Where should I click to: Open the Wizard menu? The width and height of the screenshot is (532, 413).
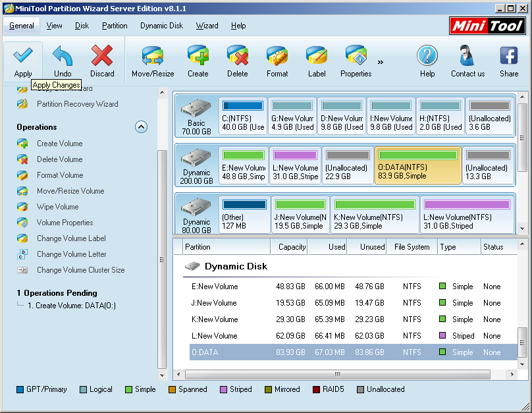click(207, 26)
